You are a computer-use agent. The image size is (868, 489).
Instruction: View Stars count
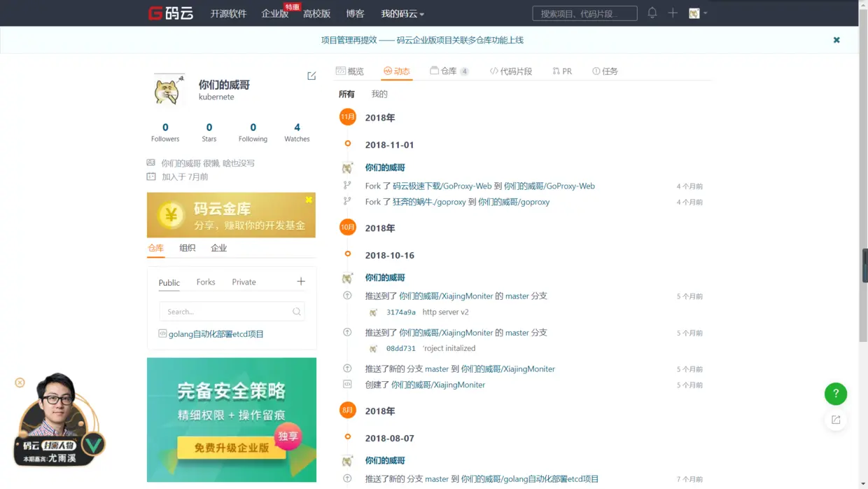click(x=209, y=132)
